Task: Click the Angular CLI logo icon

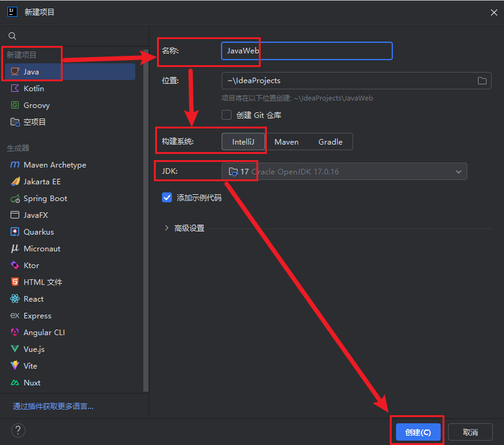Action: point(15,332)
